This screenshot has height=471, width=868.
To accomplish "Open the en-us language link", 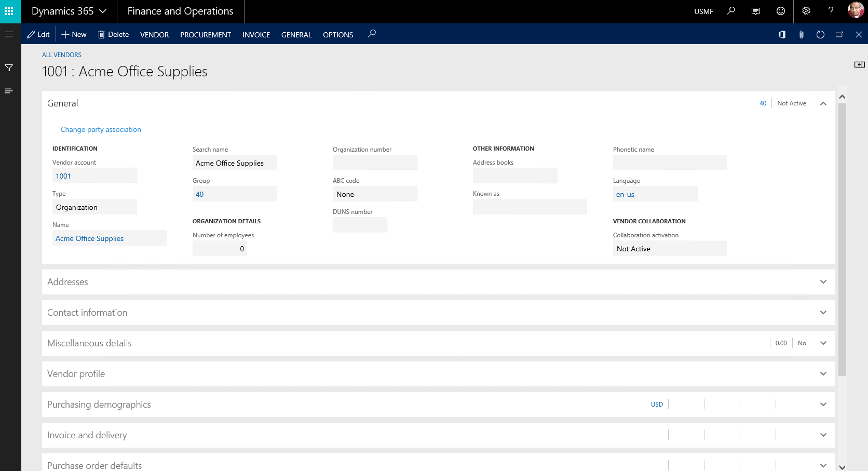I will [625, 194].
